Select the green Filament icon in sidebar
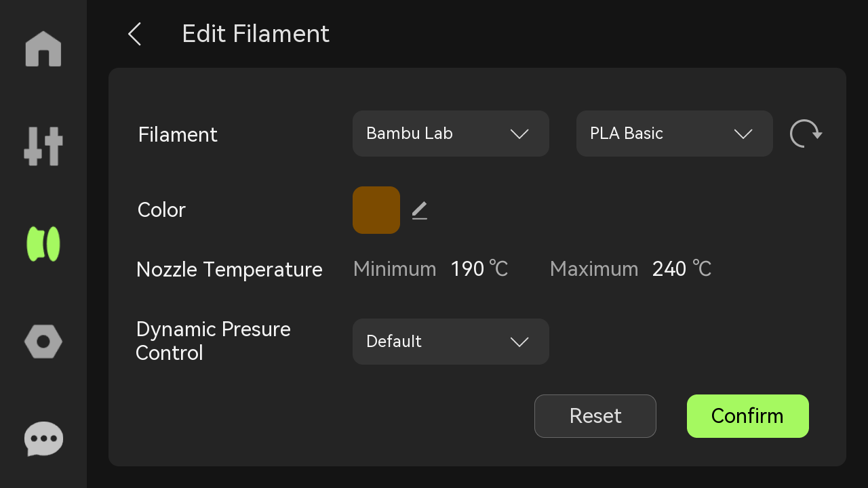Image resolution: width=868 pixels, height=488 pixels. click(43, 244)
